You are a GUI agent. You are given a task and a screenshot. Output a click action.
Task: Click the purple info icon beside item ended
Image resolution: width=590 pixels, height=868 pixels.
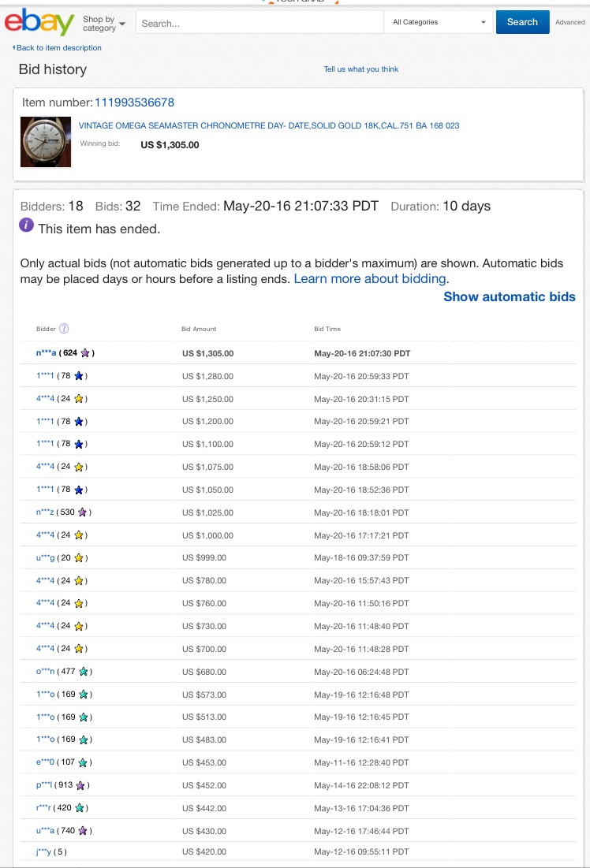(26, 225)
